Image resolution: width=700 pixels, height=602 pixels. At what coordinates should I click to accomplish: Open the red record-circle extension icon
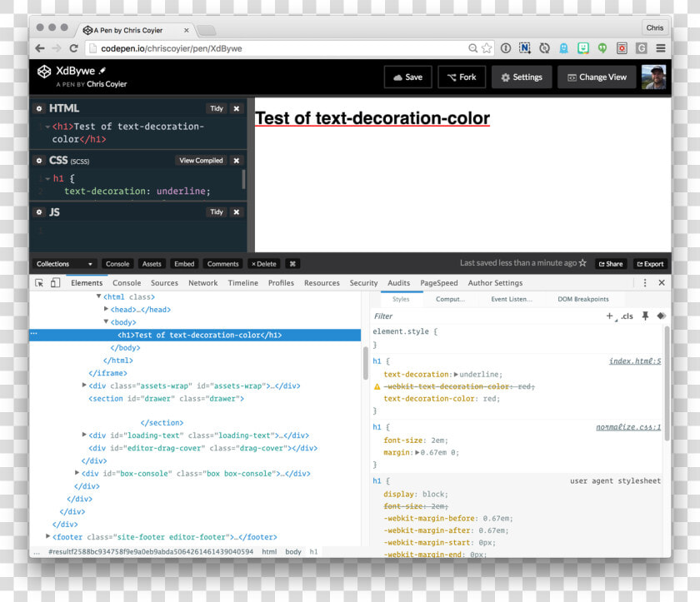tap(622, 48)
